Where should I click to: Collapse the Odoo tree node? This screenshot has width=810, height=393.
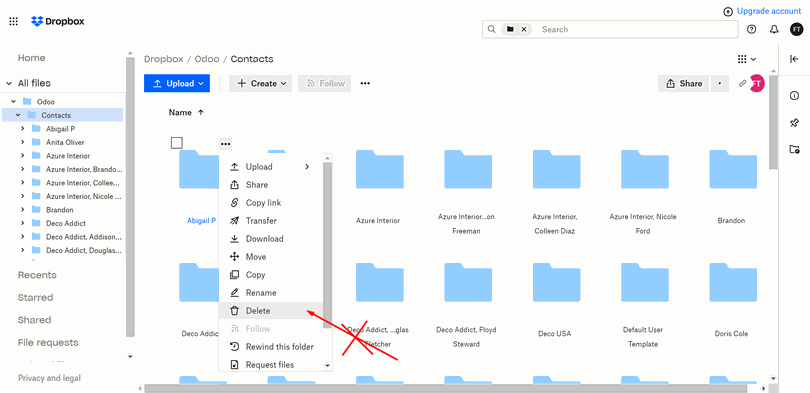coord(13,102)
